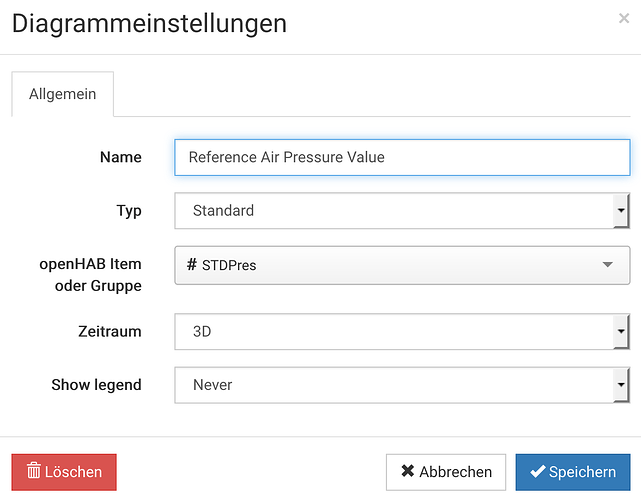Click the trash icon on Löschen
The height and width of the screenshot is (500, 641).
pos(33,472)
